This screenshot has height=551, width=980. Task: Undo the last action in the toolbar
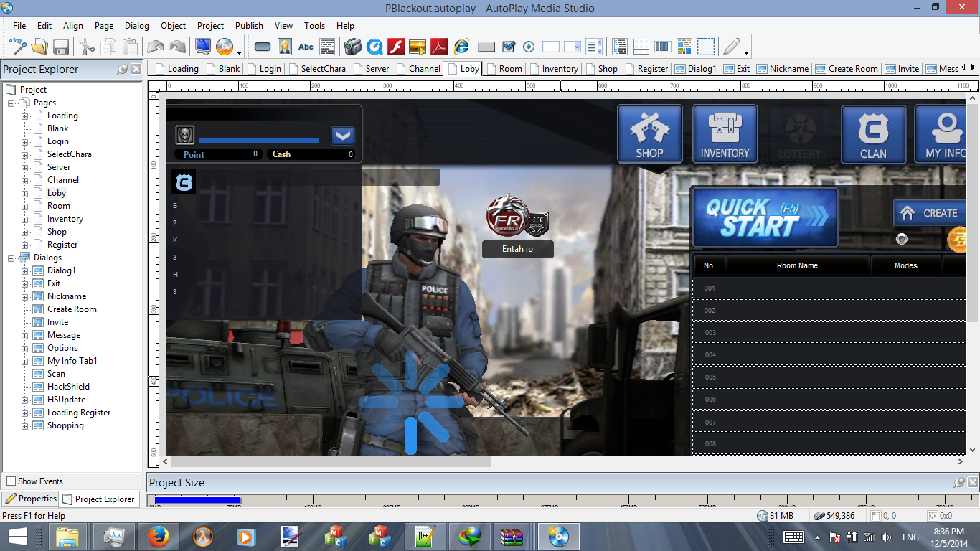156,47
